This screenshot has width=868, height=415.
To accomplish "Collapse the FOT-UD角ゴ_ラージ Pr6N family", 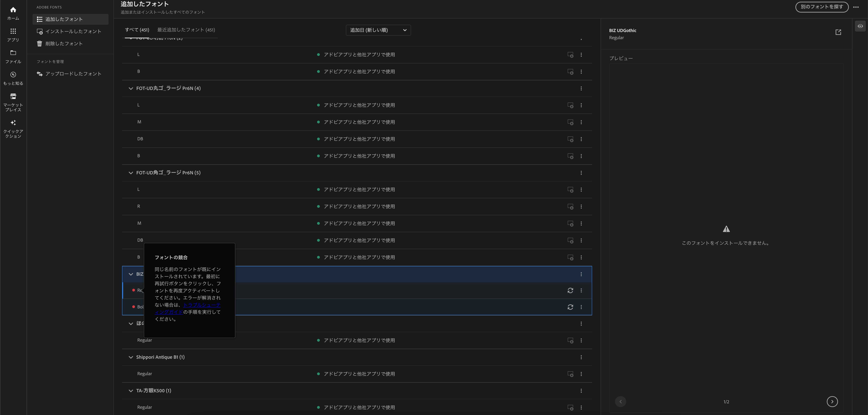I will tap(131, 173).
